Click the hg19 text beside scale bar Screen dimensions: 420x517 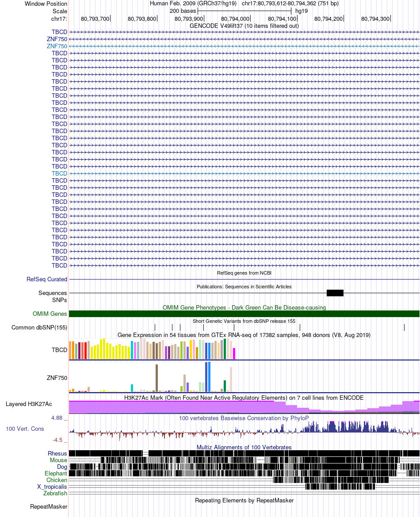pyautogui.click(x=302, y=11)
